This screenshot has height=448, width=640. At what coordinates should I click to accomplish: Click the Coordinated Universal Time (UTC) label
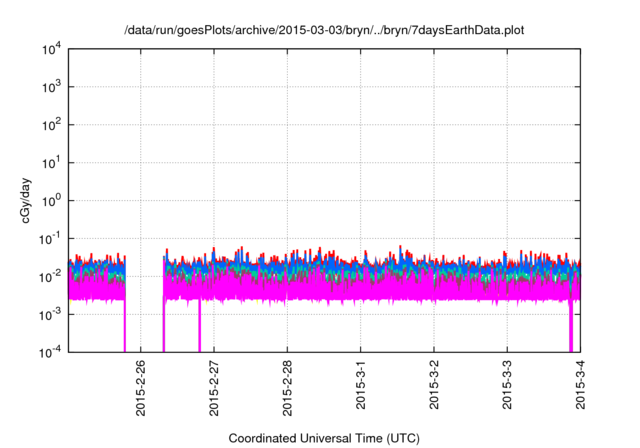click(x=324, y=439)
